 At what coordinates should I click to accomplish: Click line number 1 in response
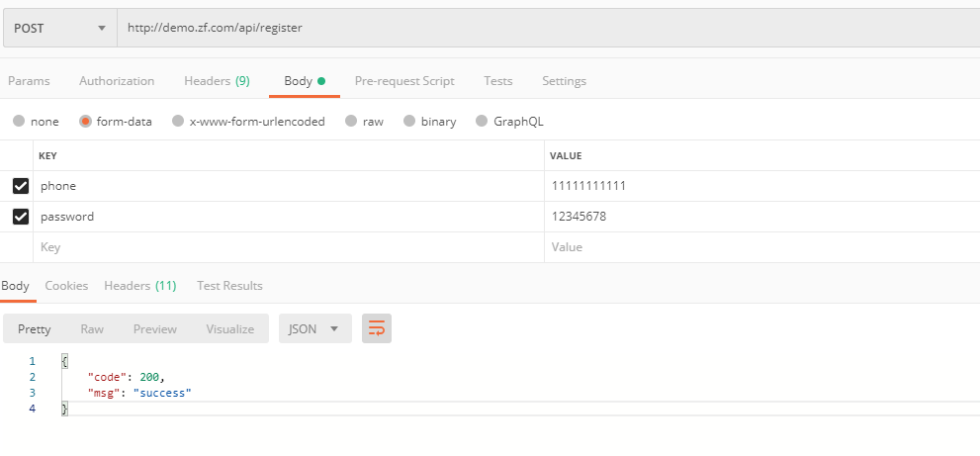(32, 362)
